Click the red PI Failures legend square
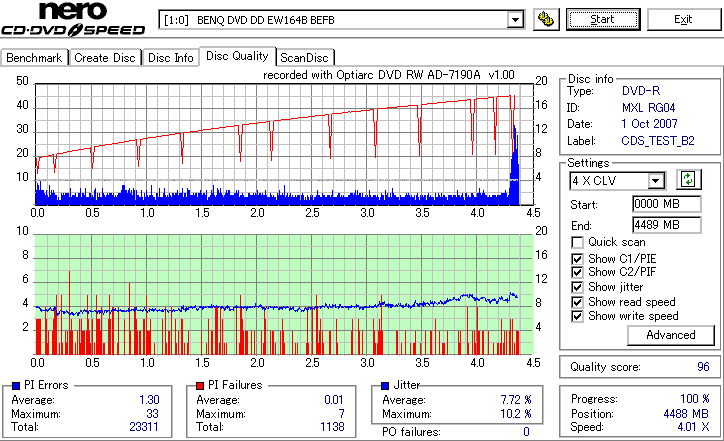This screenshot has height=441, width=724. [x=200, y=385]
